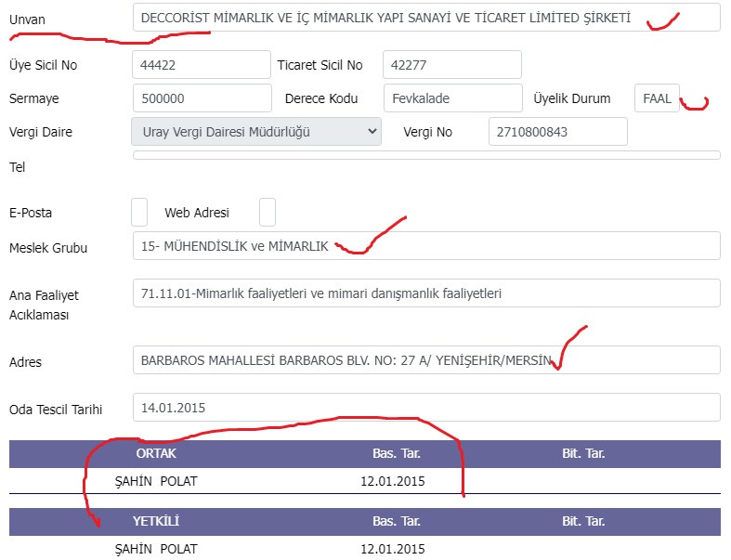Click the Adres field with Barbaros address

(x=426, y=360)
